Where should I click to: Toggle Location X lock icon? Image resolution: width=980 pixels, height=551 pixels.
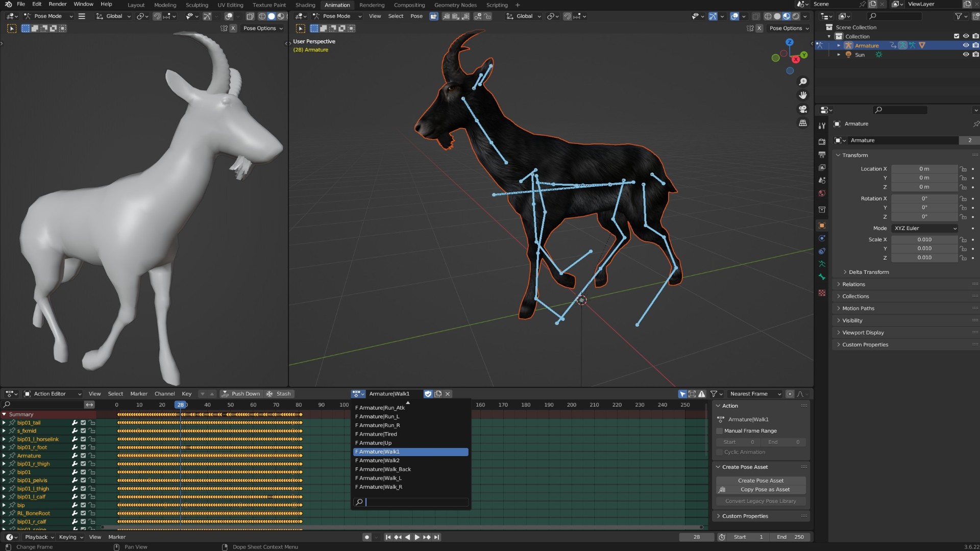(963, 169)
